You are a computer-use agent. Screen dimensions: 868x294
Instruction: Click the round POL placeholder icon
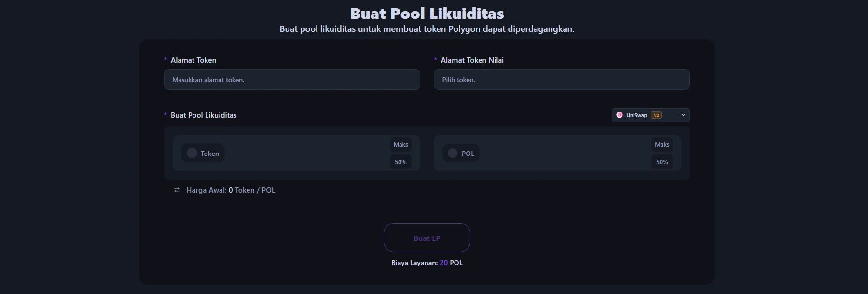[x=453, y=153]
